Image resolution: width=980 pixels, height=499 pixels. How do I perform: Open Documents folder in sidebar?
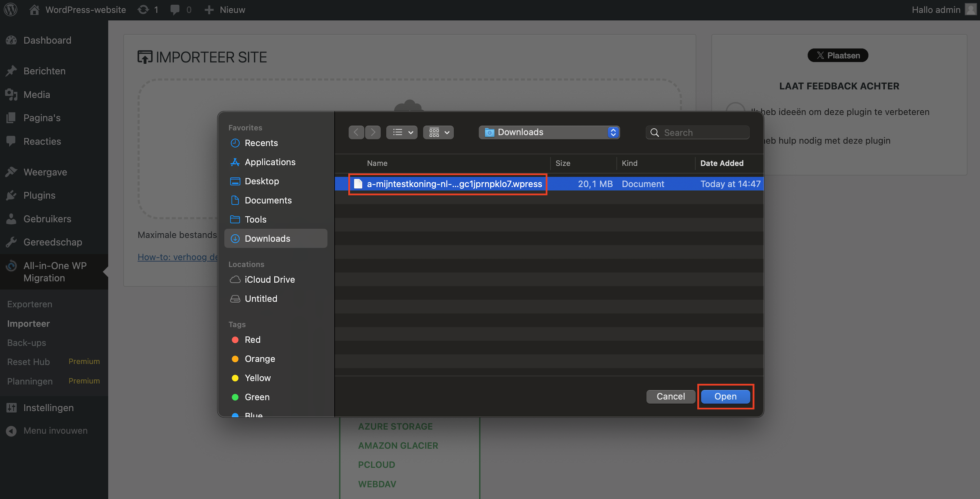(268, 201)
